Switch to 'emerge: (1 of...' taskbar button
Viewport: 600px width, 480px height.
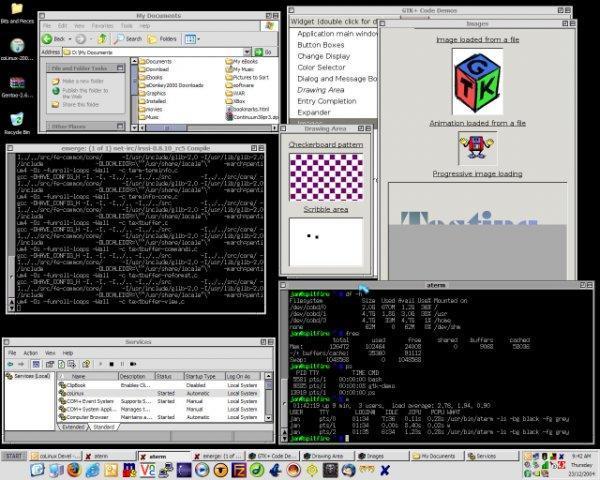[218, 456]
